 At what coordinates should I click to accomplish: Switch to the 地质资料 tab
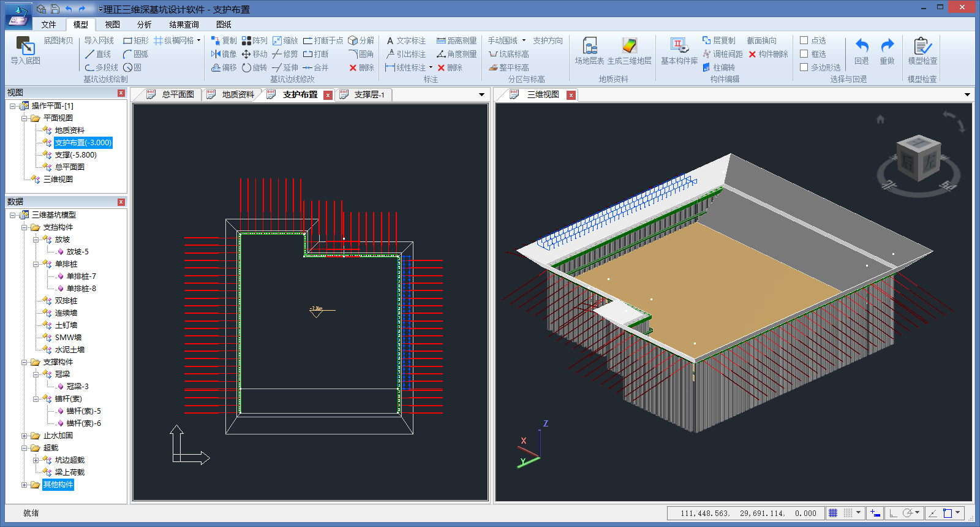(237, 94)
